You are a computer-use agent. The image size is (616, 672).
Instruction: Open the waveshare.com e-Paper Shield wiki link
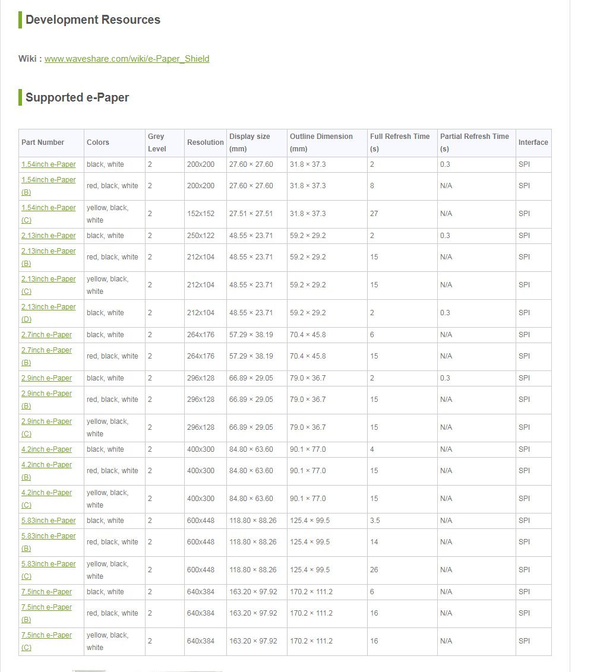click(127, 59)
